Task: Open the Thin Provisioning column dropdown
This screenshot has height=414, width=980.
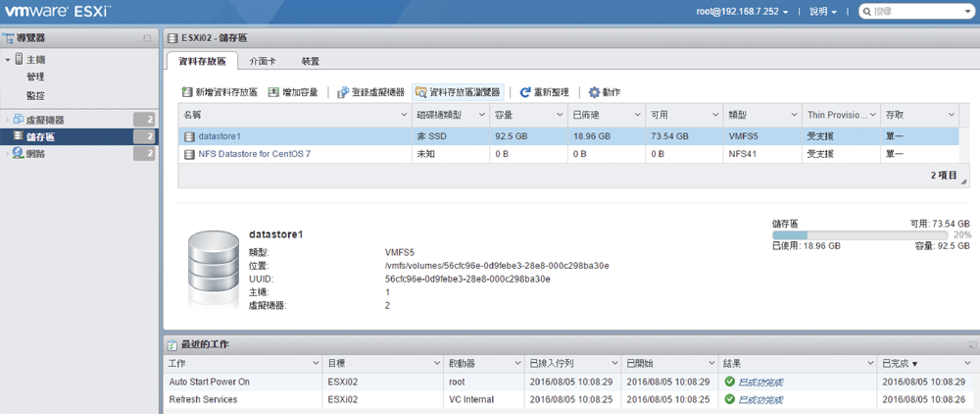Action: coord(872,115)
